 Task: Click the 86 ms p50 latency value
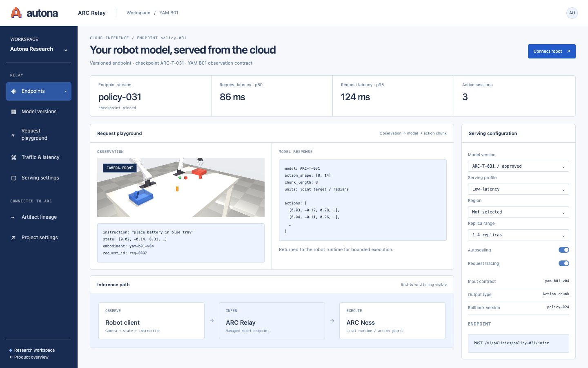click(x=232, y=97)
